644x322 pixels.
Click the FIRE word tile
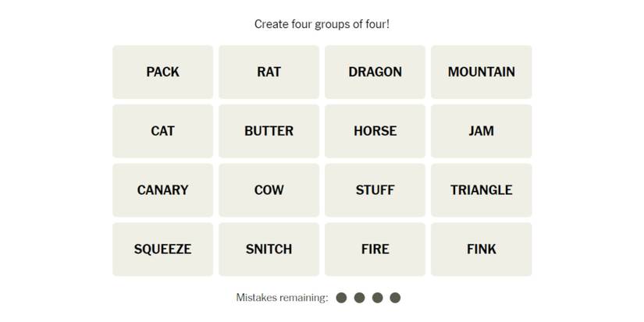[375, 249]
